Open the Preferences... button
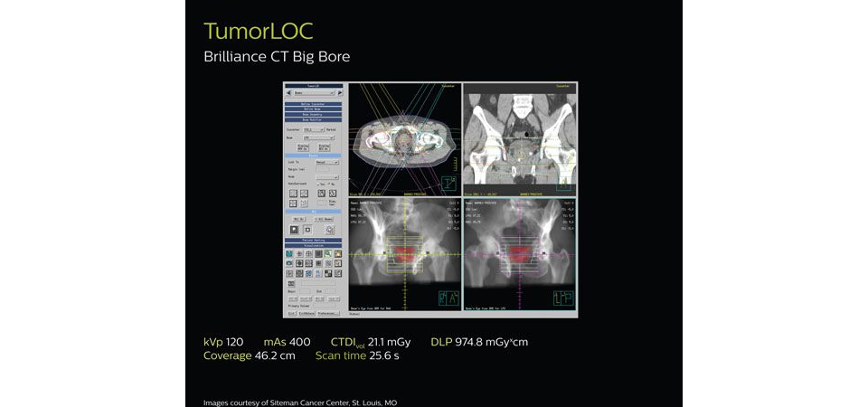The image size is (868, 407). point(328,314)
